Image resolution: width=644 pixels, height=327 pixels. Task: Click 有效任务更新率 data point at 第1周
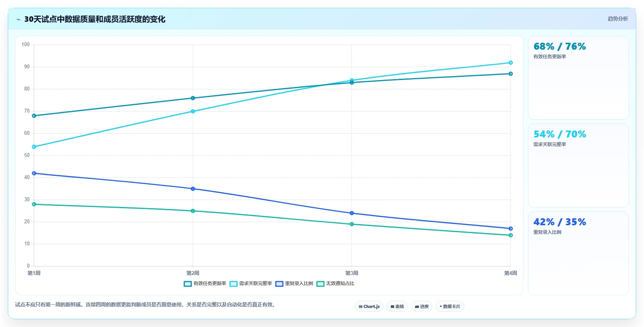pos(34,116)
